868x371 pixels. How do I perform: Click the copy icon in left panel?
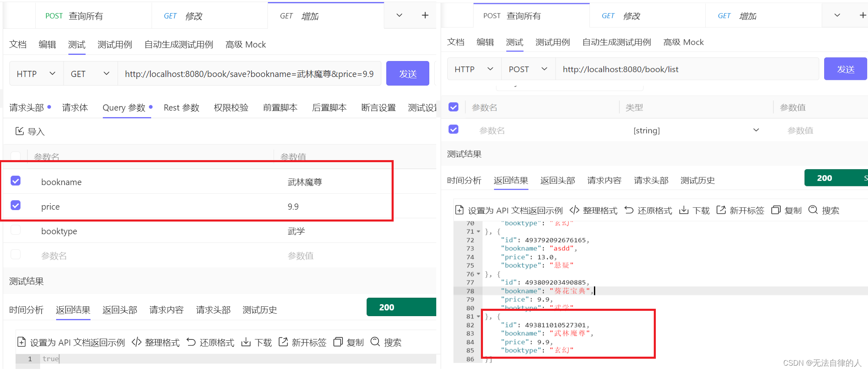(338, 342)
